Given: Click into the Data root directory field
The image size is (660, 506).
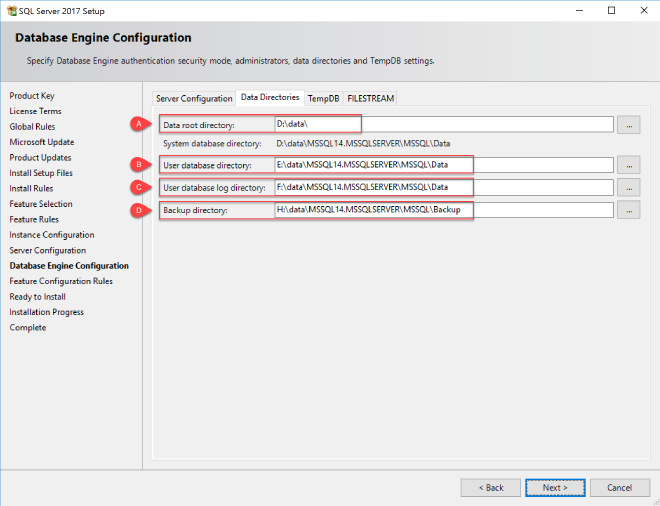Looking at the screenshot, I should click(x=443, y=125).
